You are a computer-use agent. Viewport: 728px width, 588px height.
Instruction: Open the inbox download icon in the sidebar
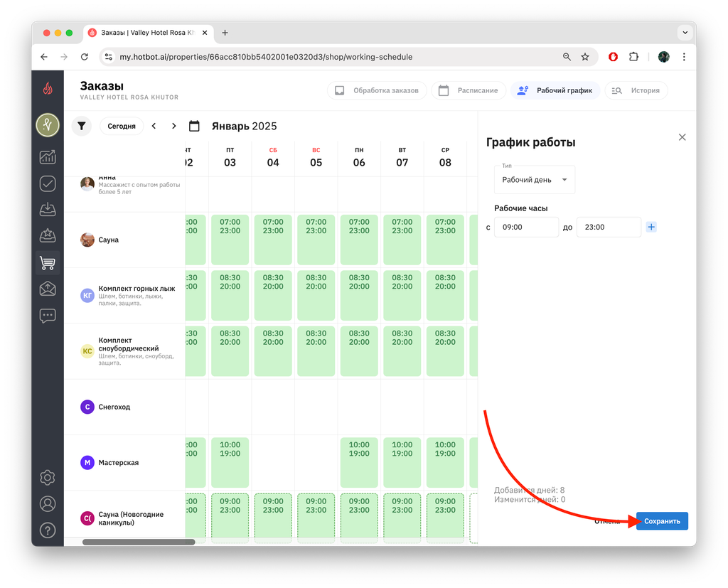click(x=48, y=210)
